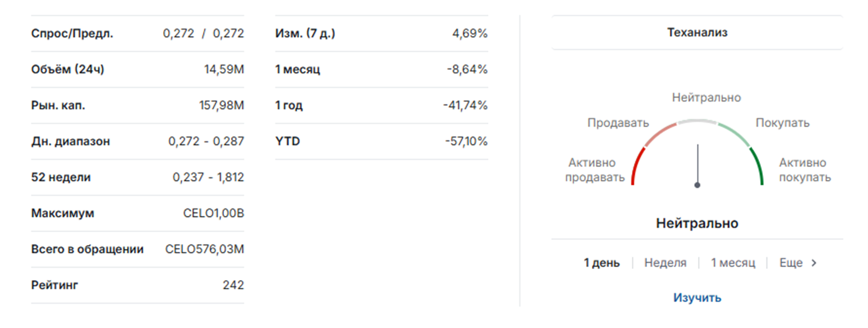The image size is (868, 328).
Task: Click the right chevron next to Еще
Action: (x=814, y=263)
